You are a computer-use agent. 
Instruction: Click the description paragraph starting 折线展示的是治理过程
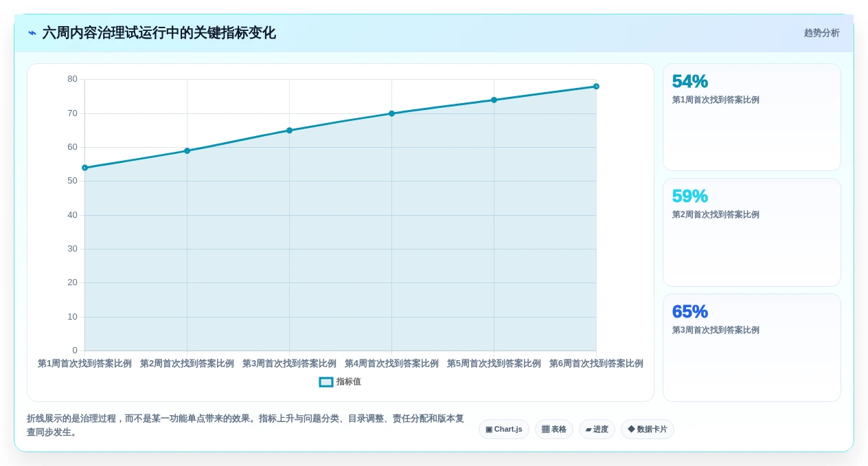[246, 425]
